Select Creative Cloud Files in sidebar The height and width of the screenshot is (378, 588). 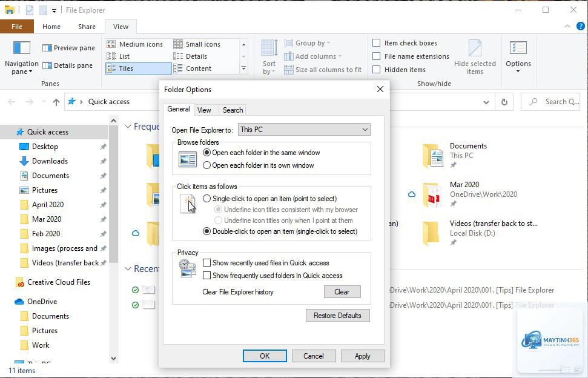pyautogui.click(x=59, y=282)
